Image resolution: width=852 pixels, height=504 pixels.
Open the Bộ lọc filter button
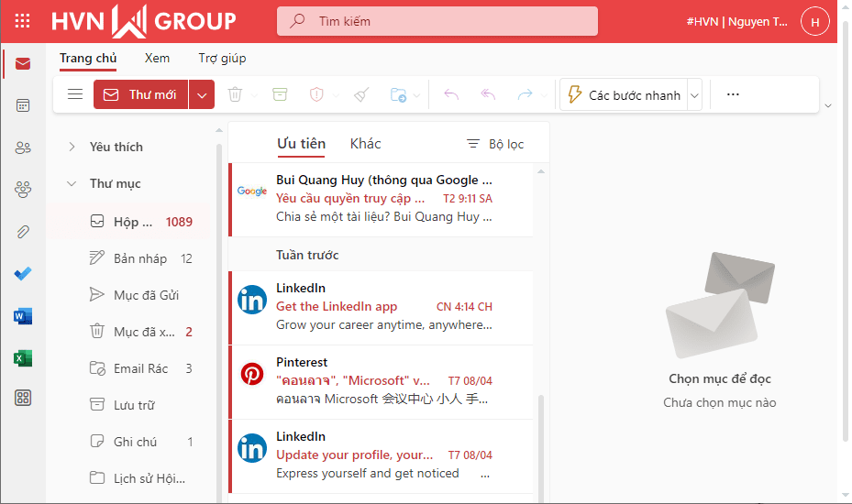pos(495,144)
